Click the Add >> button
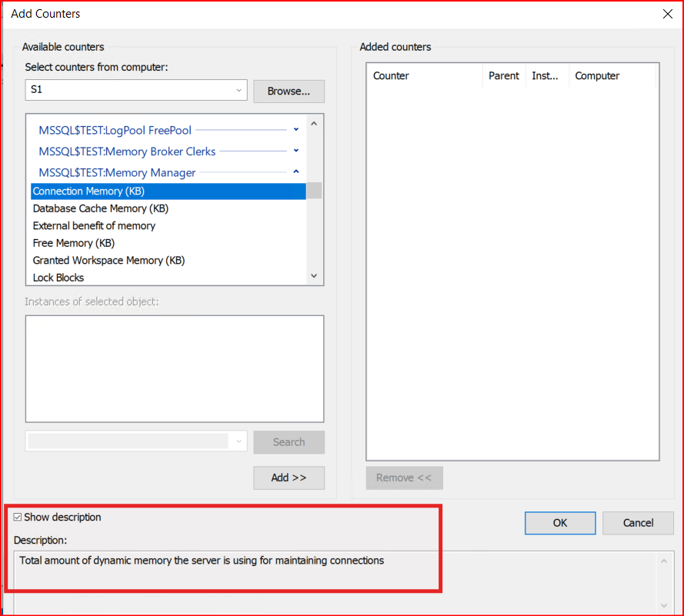 (x=289, y=478)
